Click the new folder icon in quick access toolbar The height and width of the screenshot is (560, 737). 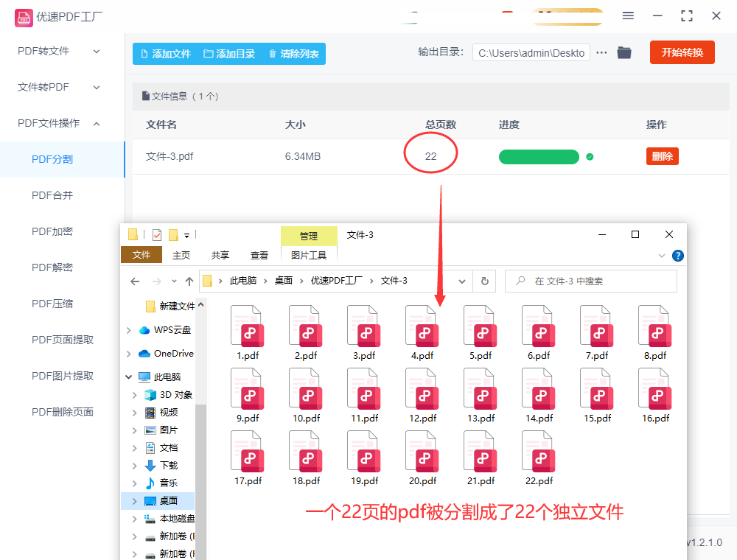tap(173, 234)
